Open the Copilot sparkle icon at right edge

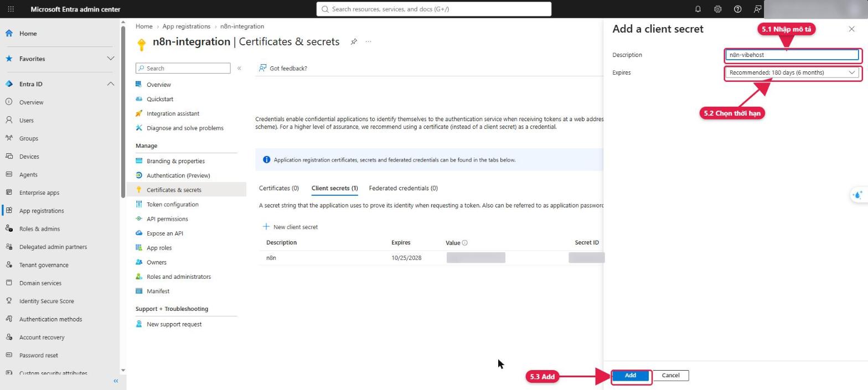coord(857,195)
